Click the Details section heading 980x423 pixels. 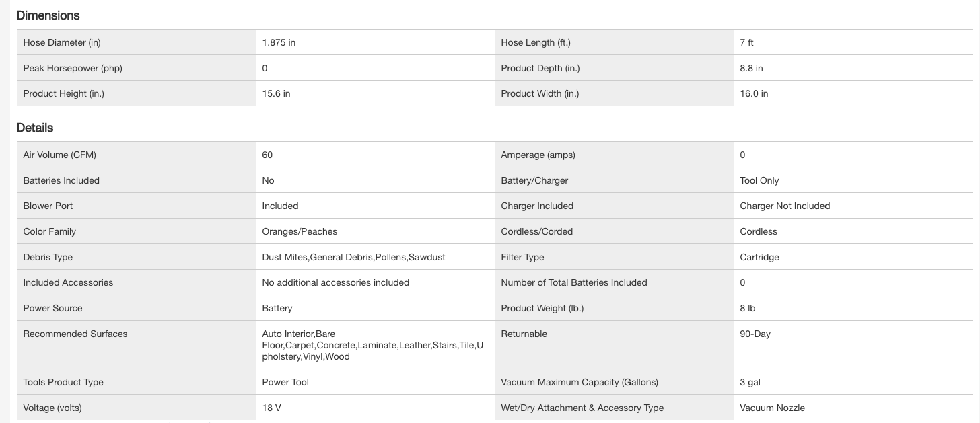coord(35,128)
